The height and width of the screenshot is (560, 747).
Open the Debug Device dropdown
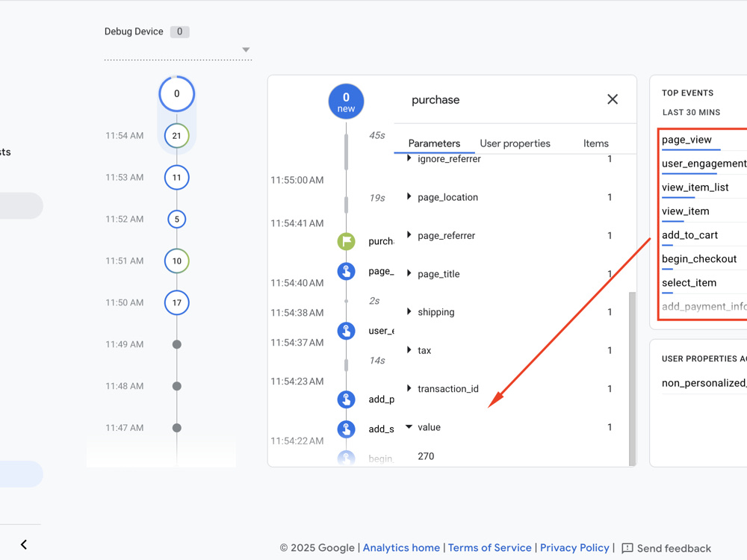point(246,49)
